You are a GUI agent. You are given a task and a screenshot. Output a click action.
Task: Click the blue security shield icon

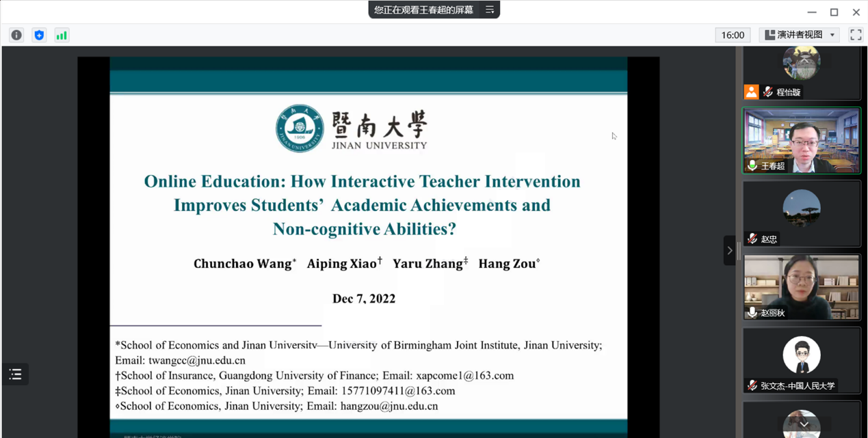tap(39, 36)
